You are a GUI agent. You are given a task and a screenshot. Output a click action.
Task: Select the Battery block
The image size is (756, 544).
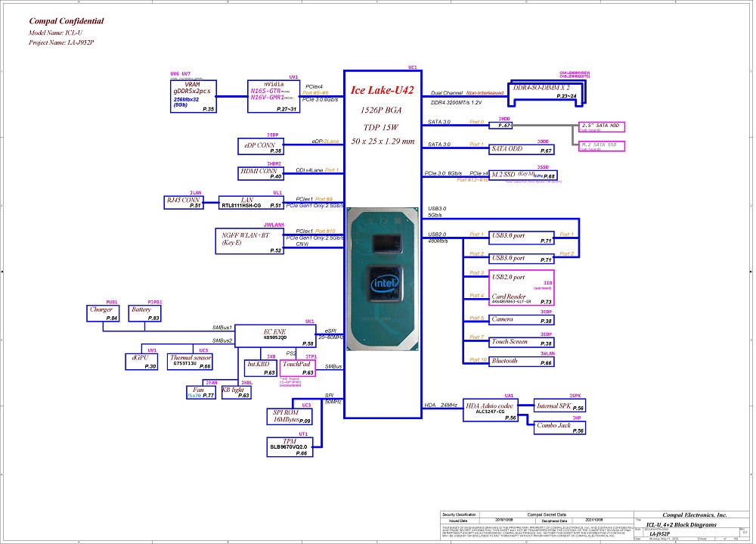coord(144,314)
